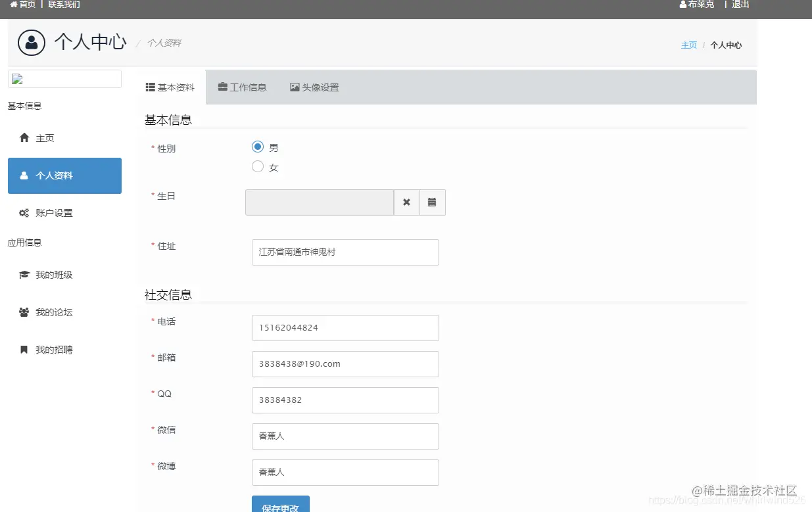The width and height of the screenshot is (812, 512).
Task: Click the 邮箱 email field
Action: point(345,364)
